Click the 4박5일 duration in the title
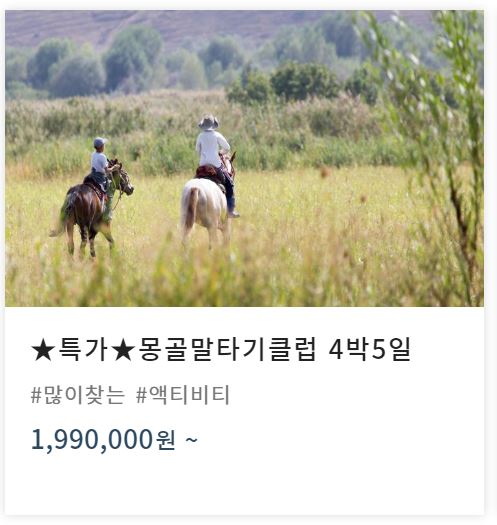Image resolution: width=497 pixels, height=525 pixels. (x=370, y=349)
